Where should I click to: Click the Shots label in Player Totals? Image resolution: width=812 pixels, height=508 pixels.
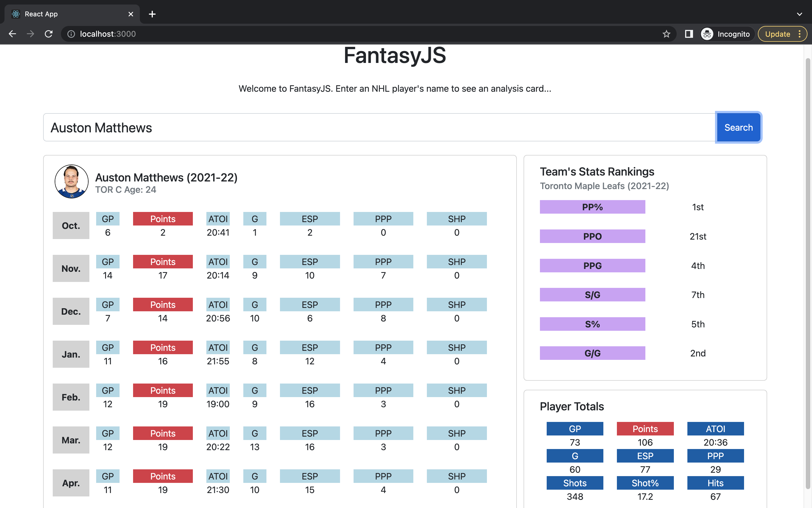(x=575, y=483)
